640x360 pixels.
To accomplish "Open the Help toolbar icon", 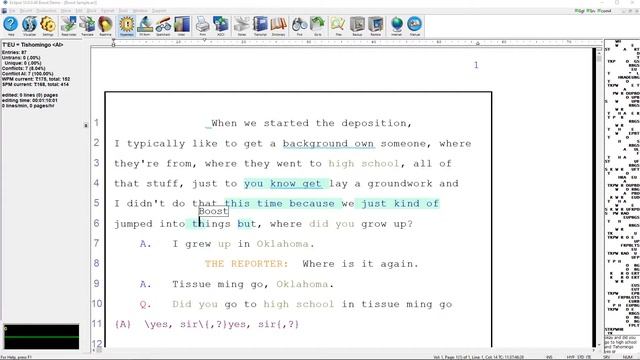I will pos(11,26).
